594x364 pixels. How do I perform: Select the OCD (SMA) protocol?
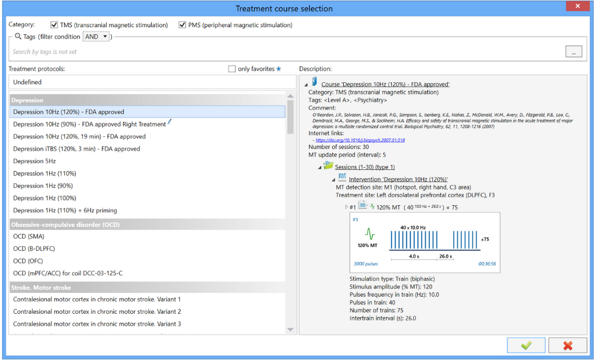(x=29, y=237)
